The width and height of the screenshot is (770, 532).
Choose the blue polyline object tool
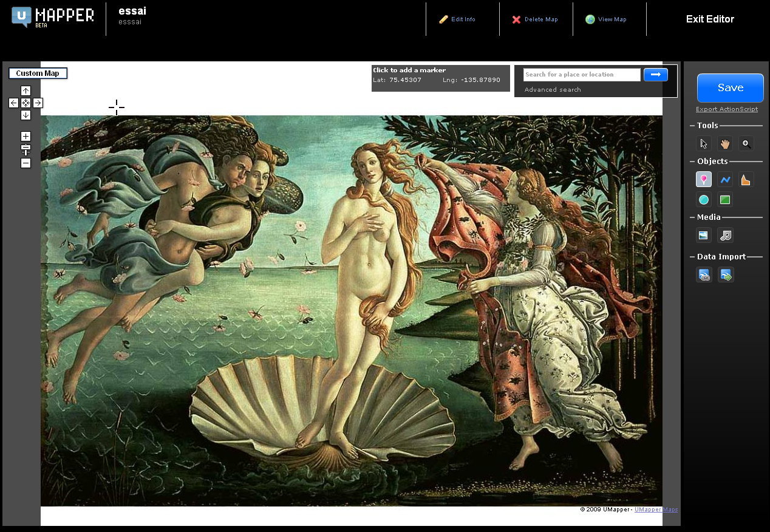(x=725, y=179)
